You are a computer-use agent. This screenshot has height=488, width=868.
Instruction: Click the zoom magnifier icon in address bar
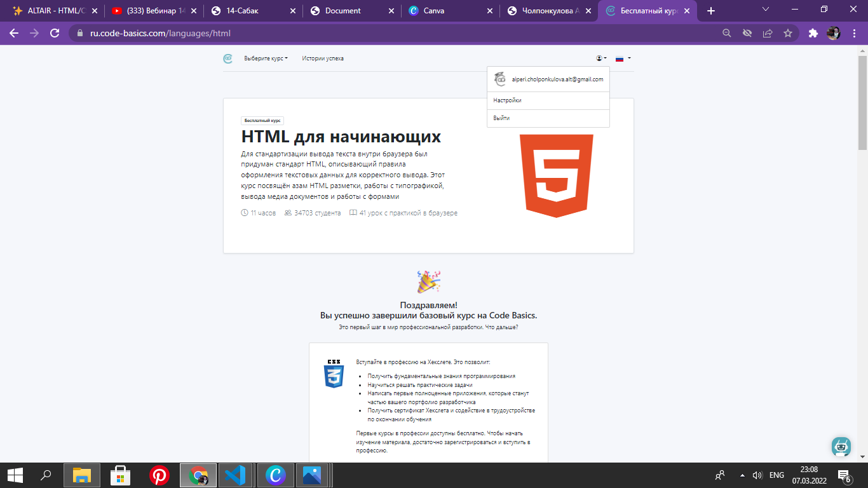click(727, 33)
